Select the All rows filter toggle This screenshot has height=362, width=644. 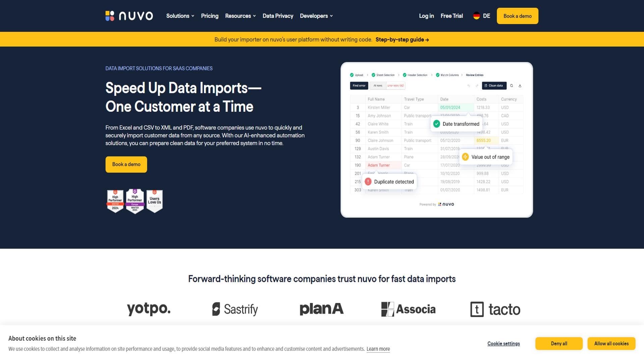click(x=378, y=86)
